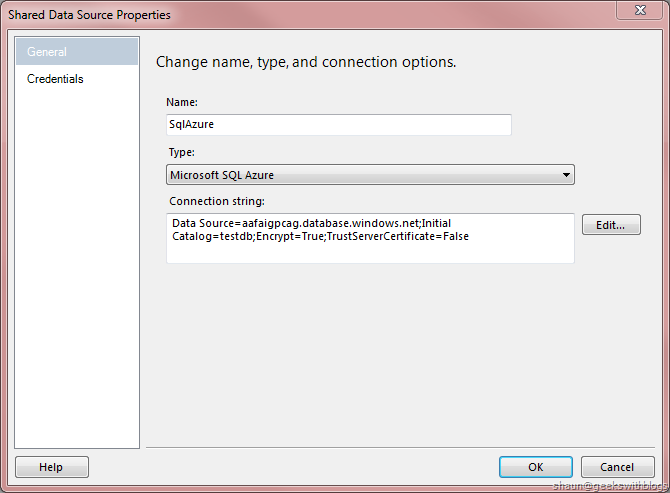The height and width of the screenshot is (493, 670).
Task: Click inside the Connection string text box
Action: point(370,238)
